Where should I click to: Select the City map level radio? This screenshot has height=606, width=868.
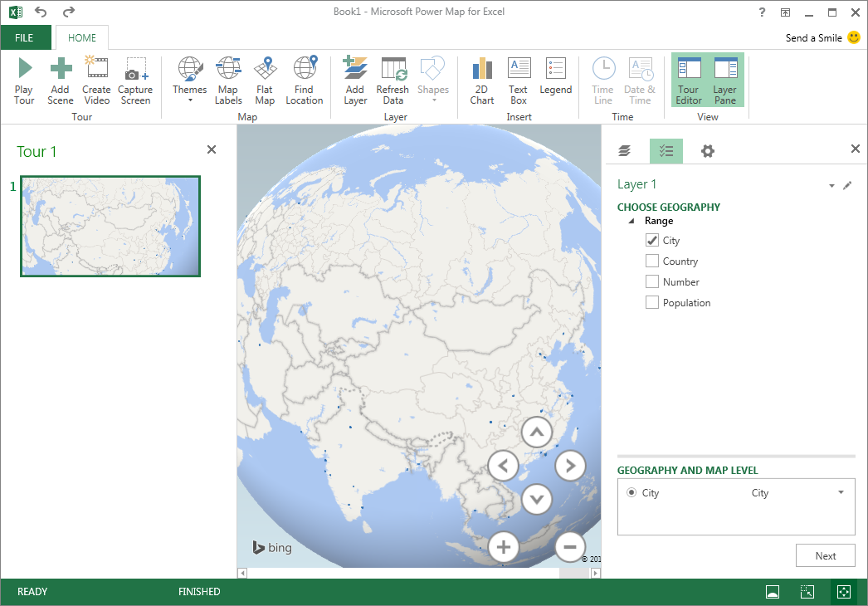tap(631, 492)
